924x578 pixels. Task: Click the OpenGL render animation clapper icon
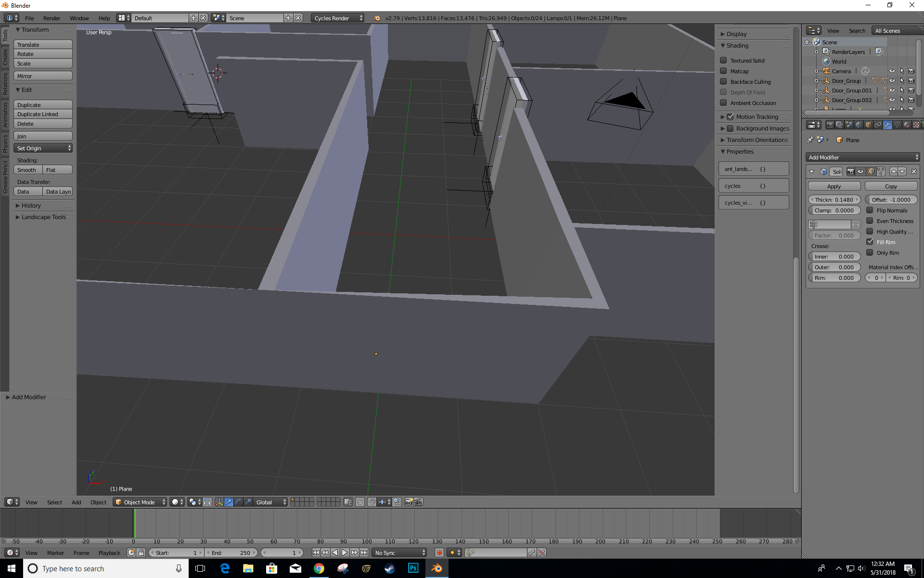(418, 502)
